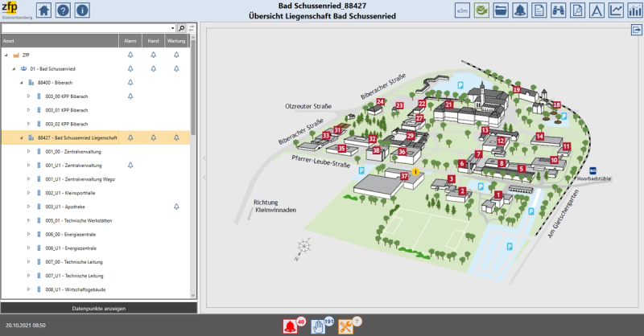This screenshot has height=336, width=644.
Task: Open the folder icon in toolbar
Action: [x=501, y=10]
